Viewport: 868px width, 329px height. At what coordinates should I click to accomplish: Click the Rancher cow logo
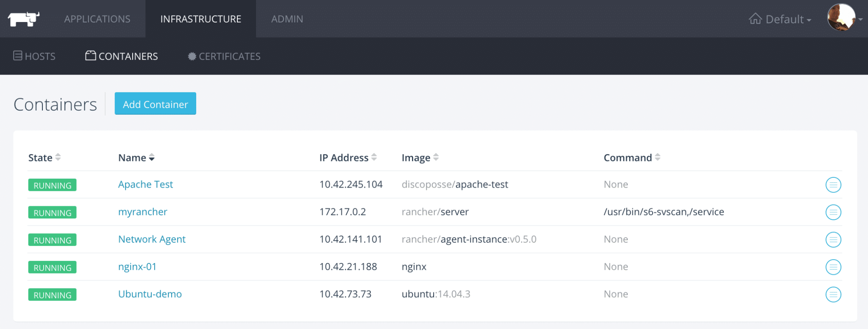tap(24, 19)
